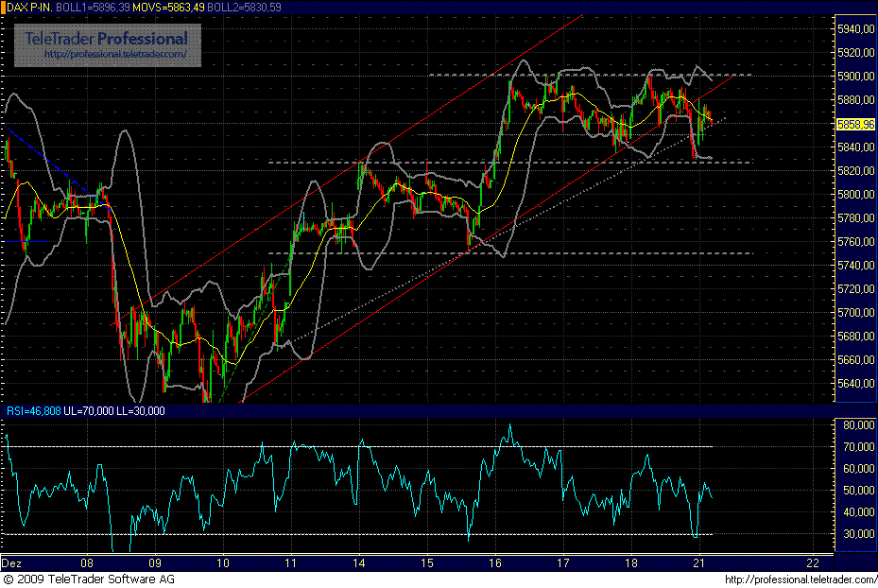Image resolution: width=878 pixels, height=588 pixels.
Task: Click the highlighted last price 5858,95 marker
Action: [x=855, y=124]
